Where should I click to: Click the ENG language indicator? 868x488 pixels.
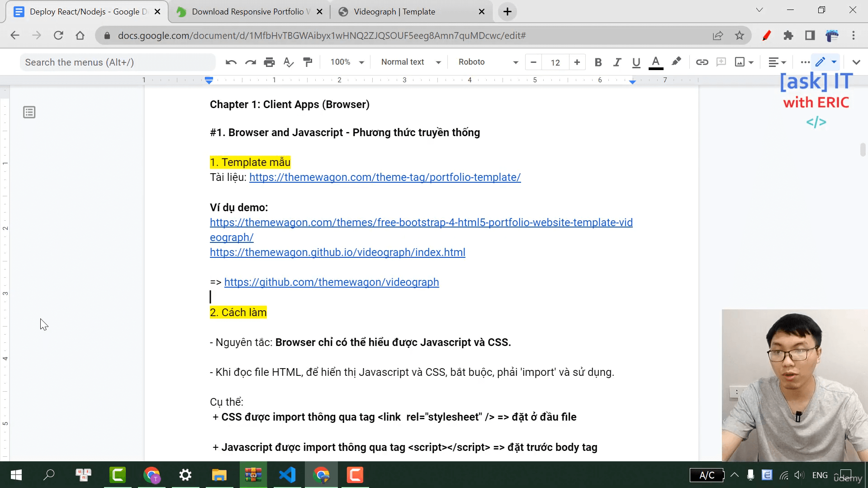click(820, 475)
